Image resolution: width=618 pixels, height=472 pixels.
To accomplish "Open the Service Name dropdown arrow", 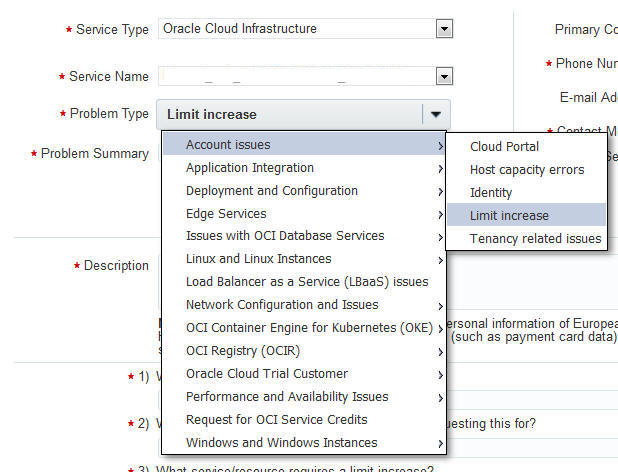I will (x=444, y=76).
